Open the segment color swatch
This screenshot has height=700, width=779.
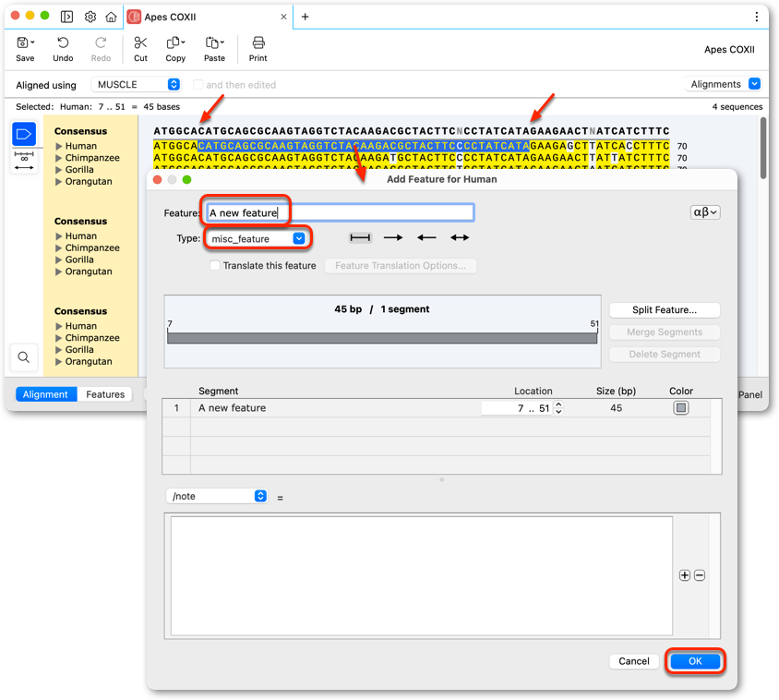(x=680, y=408)
